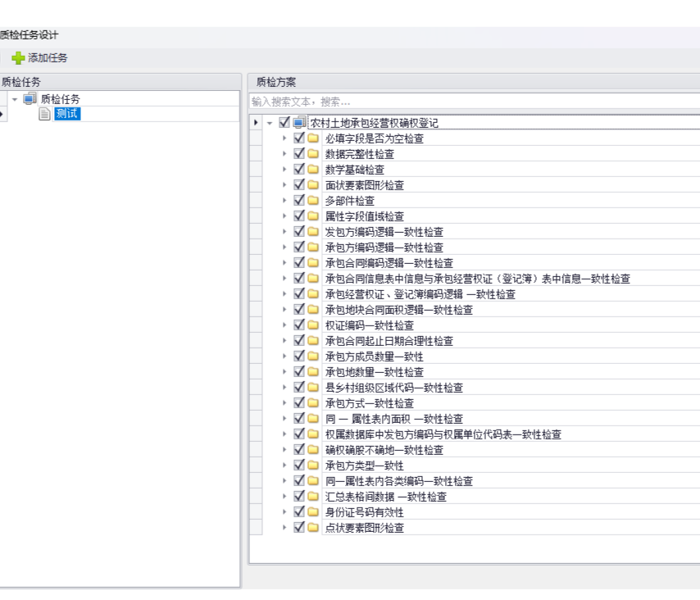700x600 pixels.
Task: Uncheck 必填字段是否为空检查 checkbox
Action: [299, 138]
